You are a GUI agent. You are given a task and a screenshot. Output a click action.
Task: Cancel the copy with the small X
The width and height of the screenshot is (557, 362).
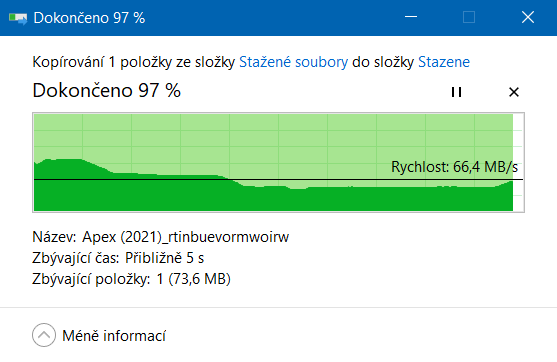pos(514,92)
